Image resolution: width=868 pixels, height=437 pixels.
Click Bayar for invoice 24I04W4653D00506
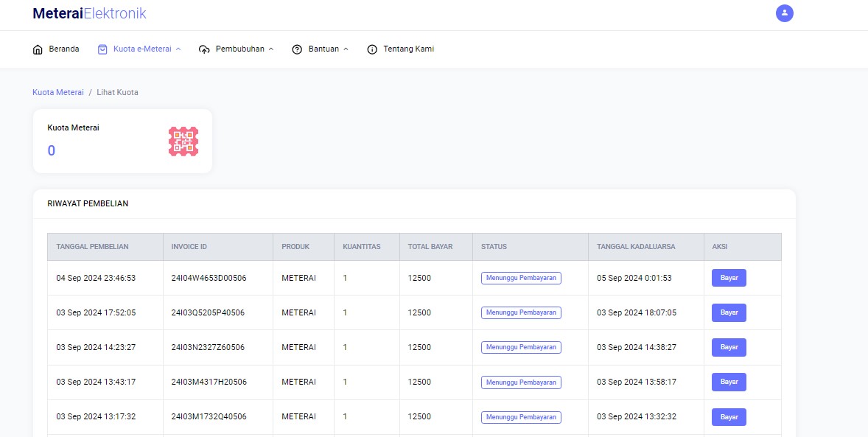[x=729, y=278]
